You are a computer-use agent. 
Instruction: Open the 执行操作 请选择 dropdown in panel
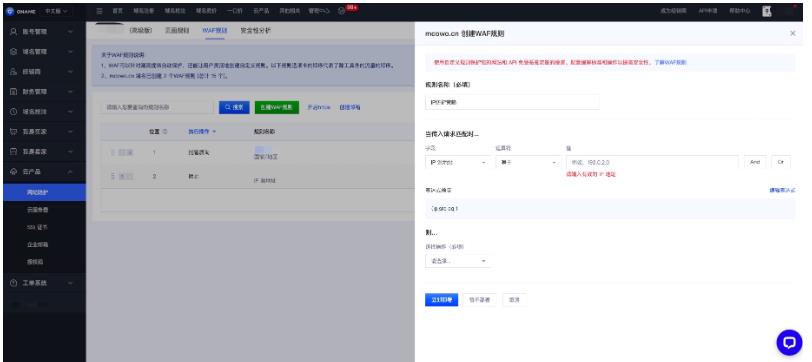457,261
